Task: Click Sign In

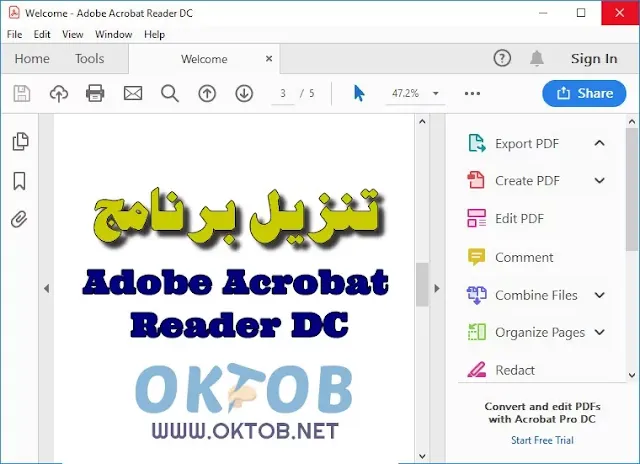Action: (594, 59)
